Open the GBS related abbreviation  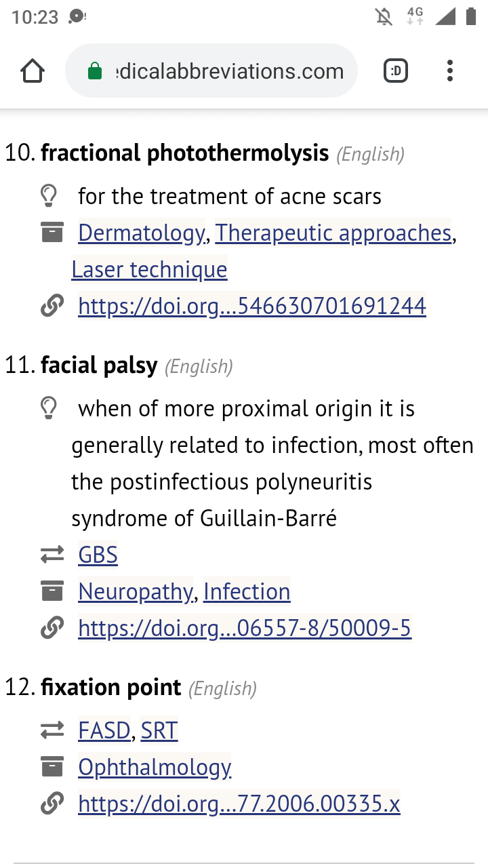(98, 555)
